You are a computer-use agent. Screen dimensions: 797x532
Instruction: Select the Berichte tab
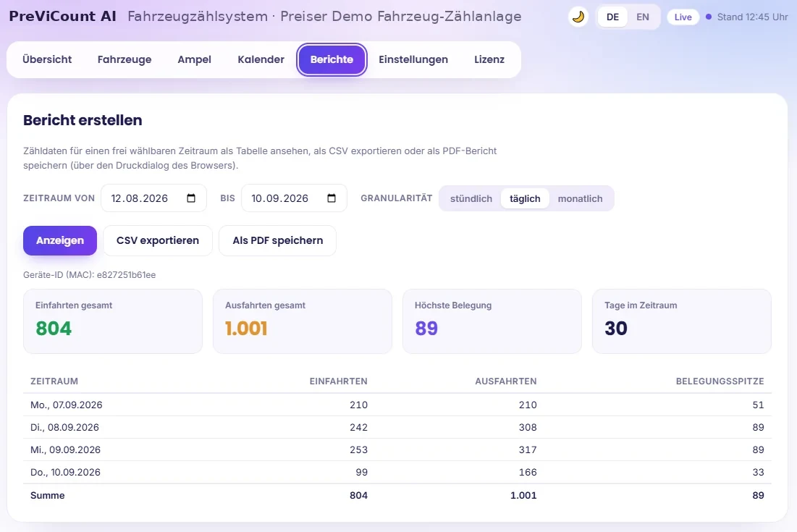[332, 59]
